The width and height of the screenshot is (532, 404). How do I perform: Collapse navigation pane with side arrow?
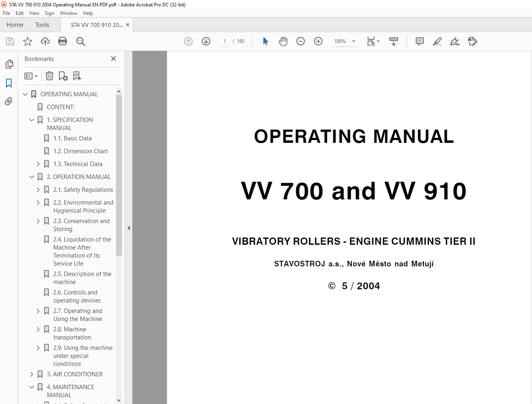tap(129, 228)
